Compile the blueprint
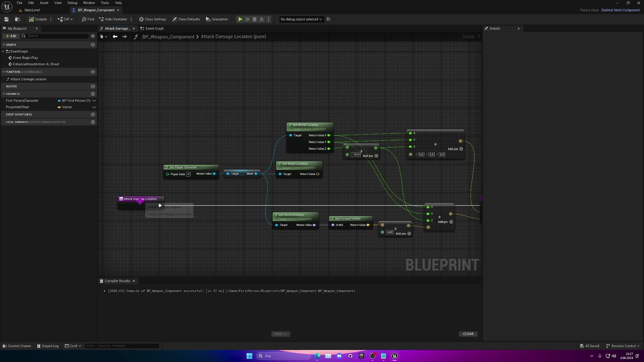The height and width of the screenshot is (362, 644). tap(38, 19)
